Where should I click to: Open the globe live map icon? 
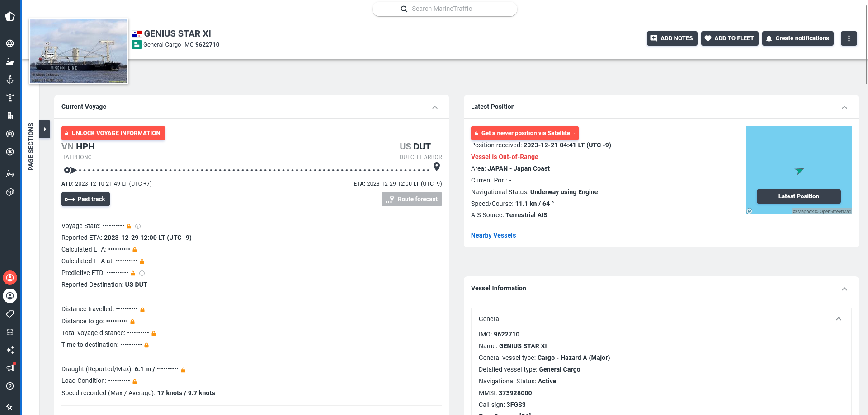(x=10, y=43)
